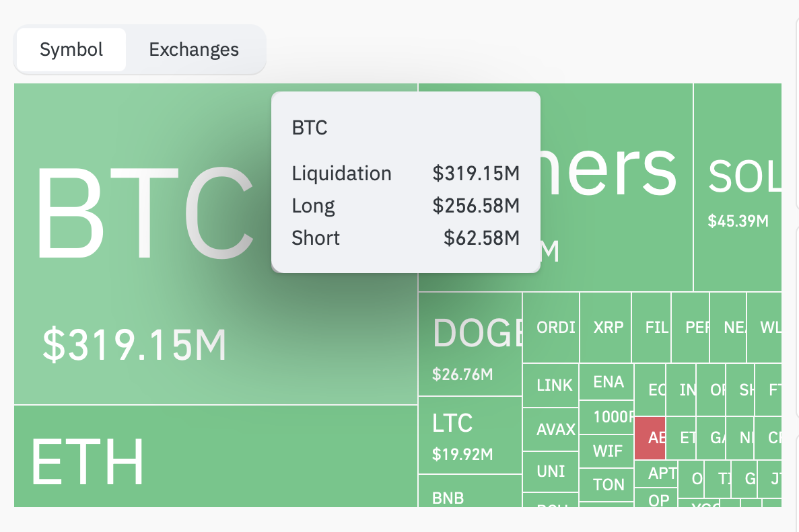Select the SOL $45.39M tile
Screen dimensions: 799x532
tap(738, 188)
